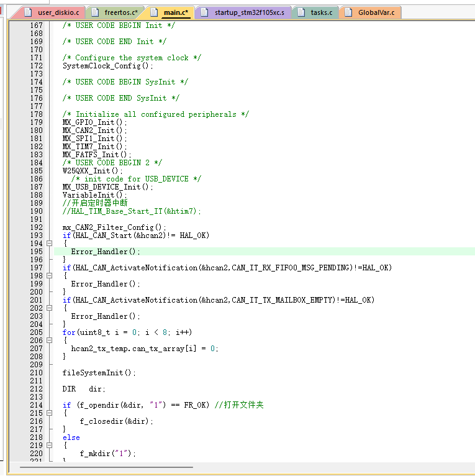Click the USER CODE END Init comment

click(114, 42)
